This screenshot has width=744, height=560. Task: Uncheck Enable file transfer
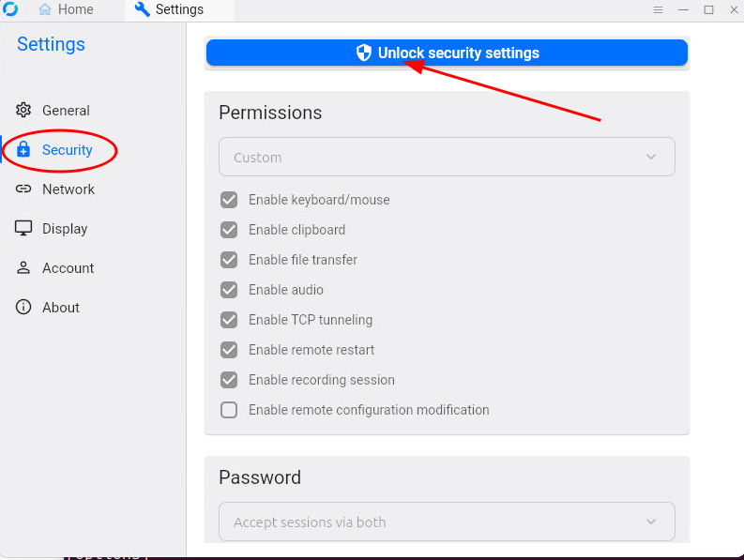229,260
